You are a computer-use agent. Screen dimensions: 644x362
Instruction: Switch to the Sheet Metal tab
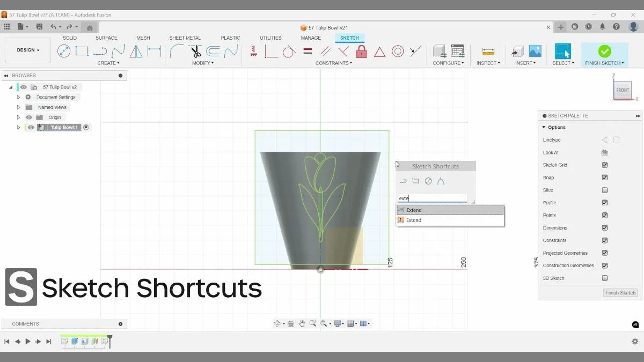tap(185, 38)
